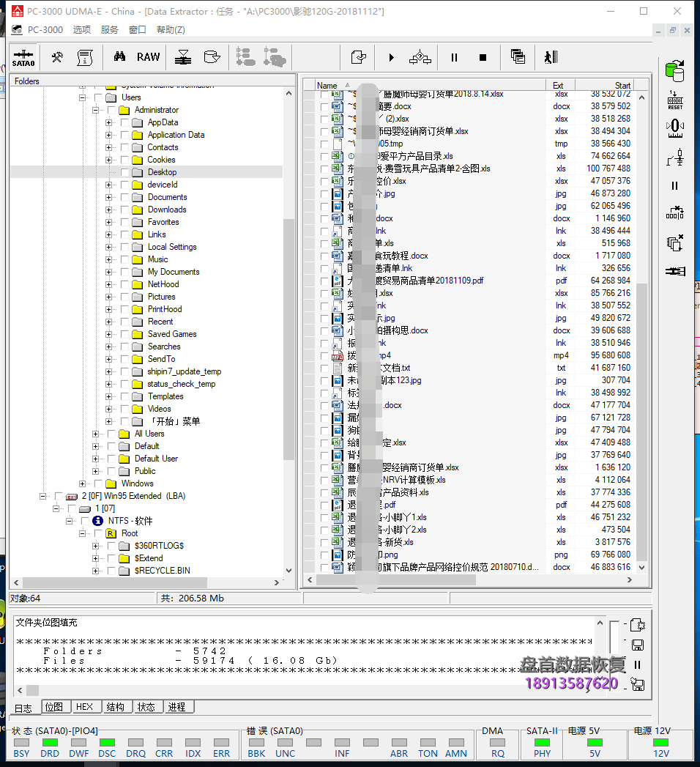Click the exit running-man icon

pyautogui.click(x=551, y=57)
